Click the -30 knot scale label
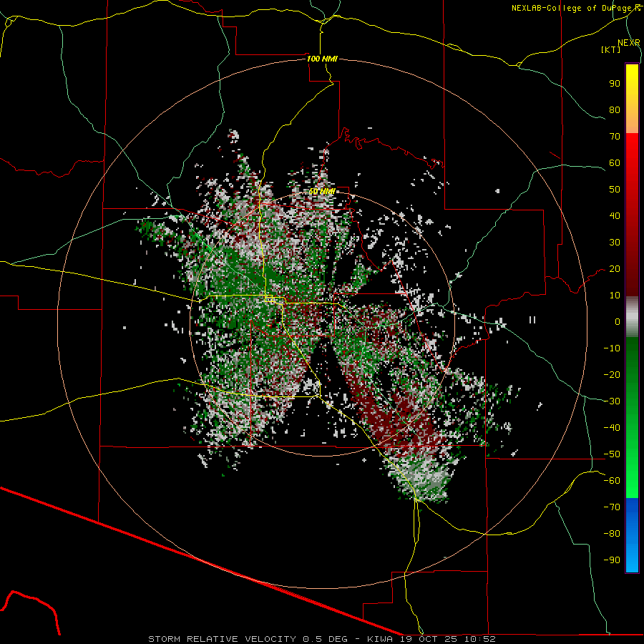644x644 pixels. click(x=612, y=401)
